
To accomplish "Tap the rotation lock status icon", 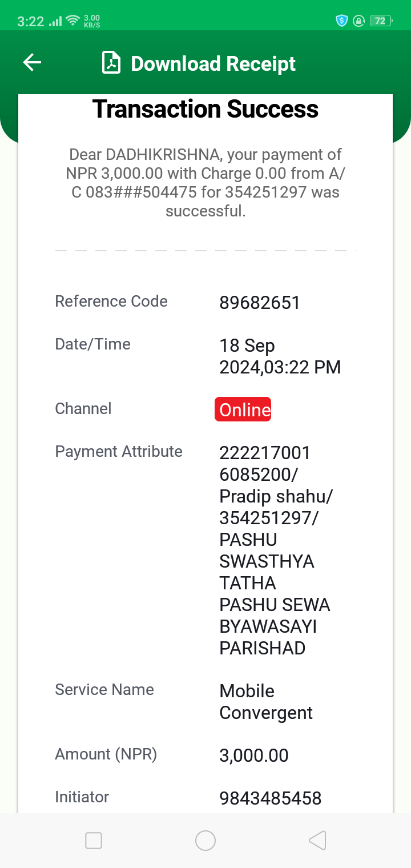I will [x=358, y=21].
